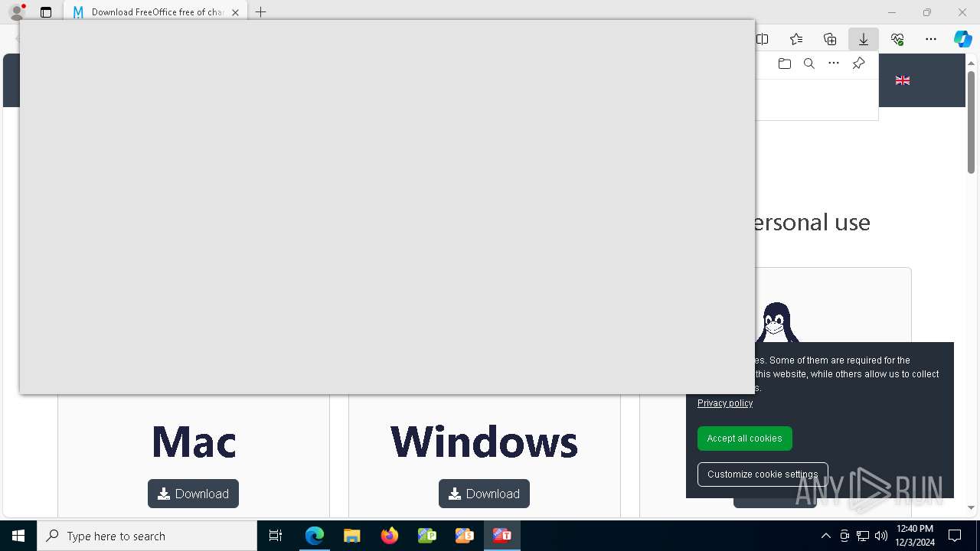
Task: Open File Explorer from taskbar
Action: [x=352, y=536]
